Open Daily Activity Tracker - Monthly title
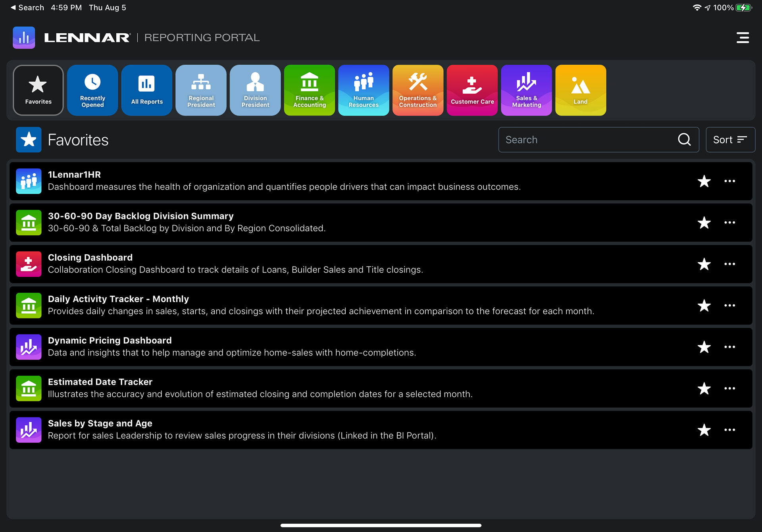The height and width of the screenshot is (532, 762). 118,299
